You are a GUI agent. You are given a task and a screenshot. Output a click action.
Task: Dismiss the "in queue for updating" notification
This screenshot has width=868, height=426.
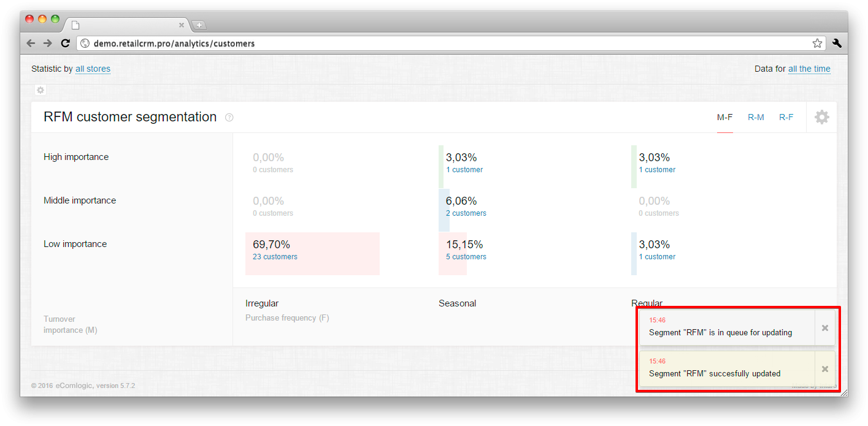pos(825,328)
